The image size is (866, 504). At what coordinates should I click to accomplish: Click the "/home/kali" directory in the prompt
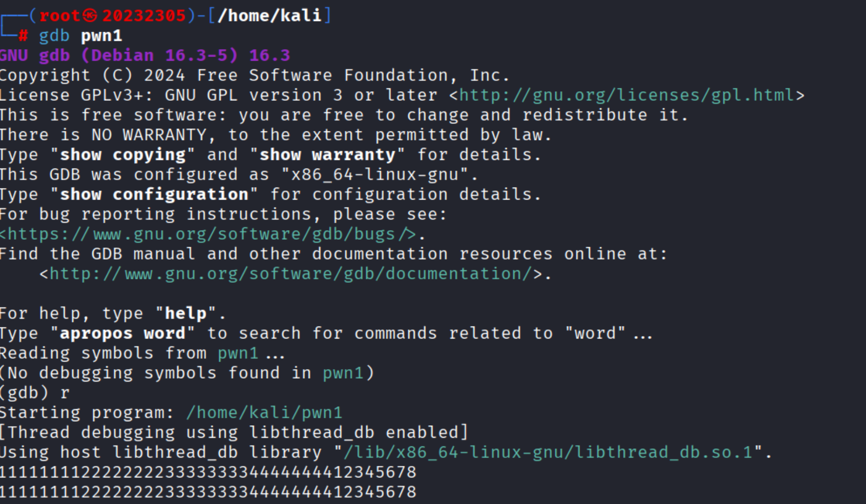[x=269, y=16]
